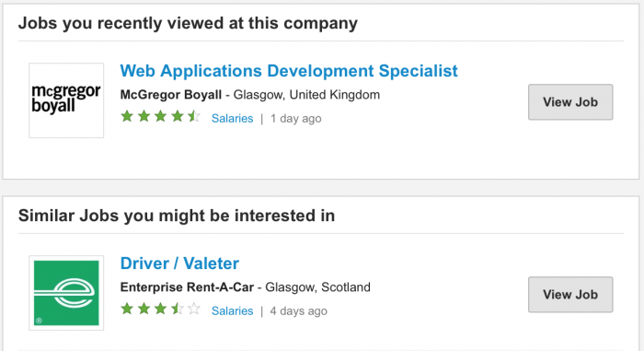
Task: Click 'Glasgow, United Kingdom' location text
Action: point(306,95)
